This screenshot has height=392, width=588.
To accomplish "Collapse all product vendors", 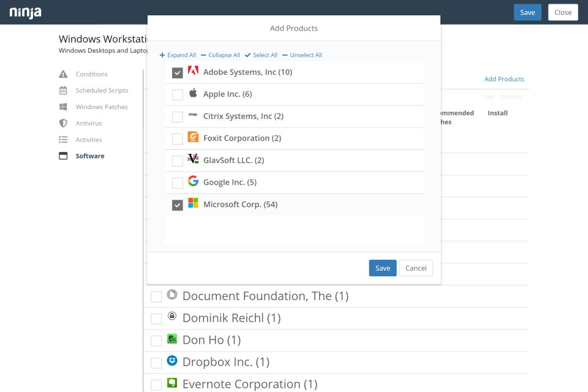I will pyautogui.click(x=220, y=55).
